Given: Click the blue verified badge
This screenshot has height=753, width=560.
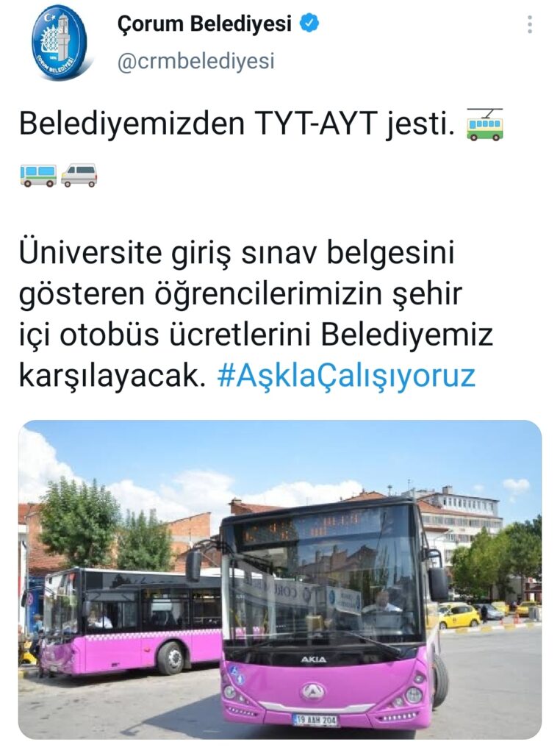Looking at the screenshot, I should (x=309, y=23).
